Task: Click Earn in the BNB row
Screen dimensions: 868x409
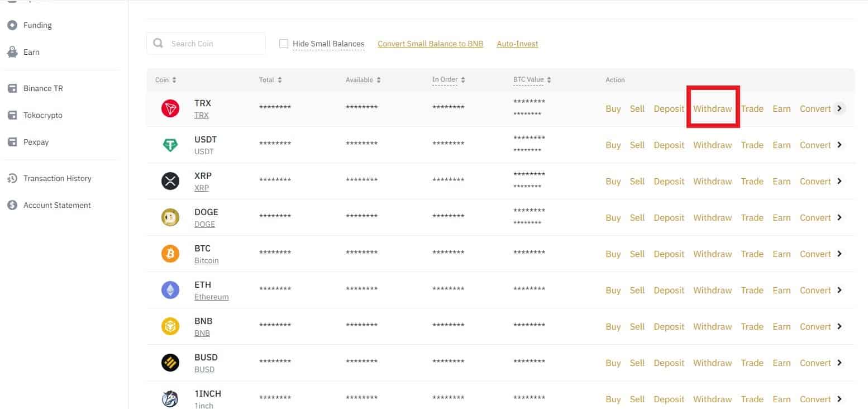Action: click(781, 326)
